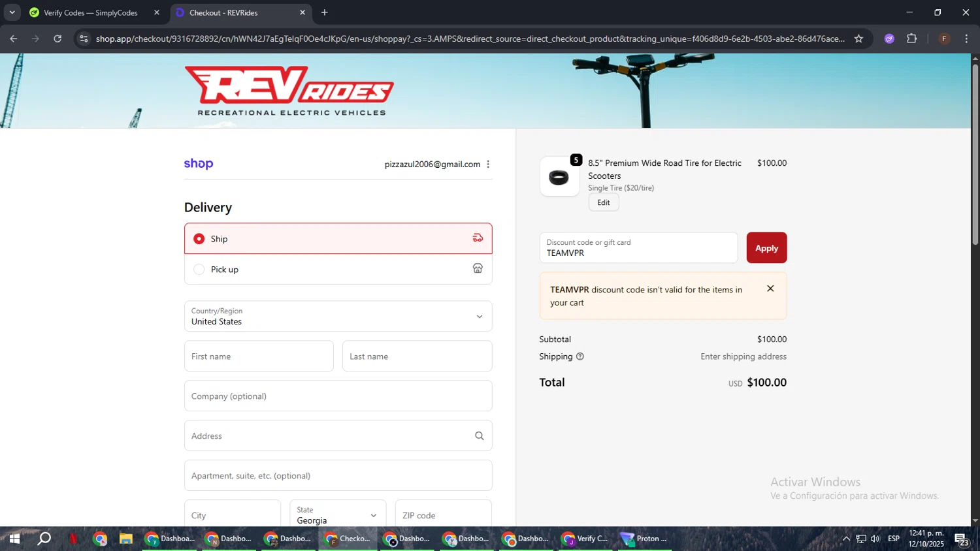Switch to the Checko... taskbar window
This screenshot has width=980, height=551.
point(348,539)
